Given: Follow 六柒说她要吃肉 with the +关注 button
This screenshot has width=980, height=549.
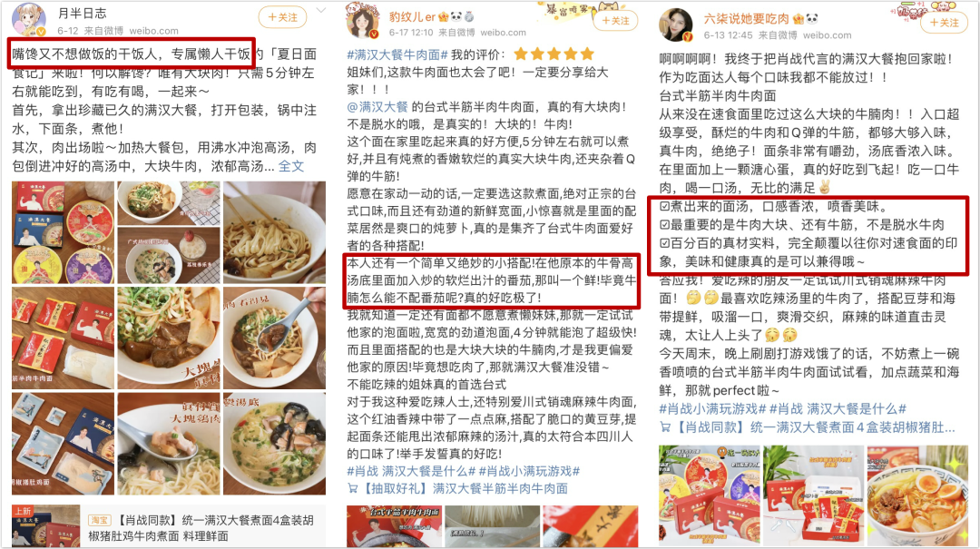Looking at the screenshot, I should pos(944,23).
